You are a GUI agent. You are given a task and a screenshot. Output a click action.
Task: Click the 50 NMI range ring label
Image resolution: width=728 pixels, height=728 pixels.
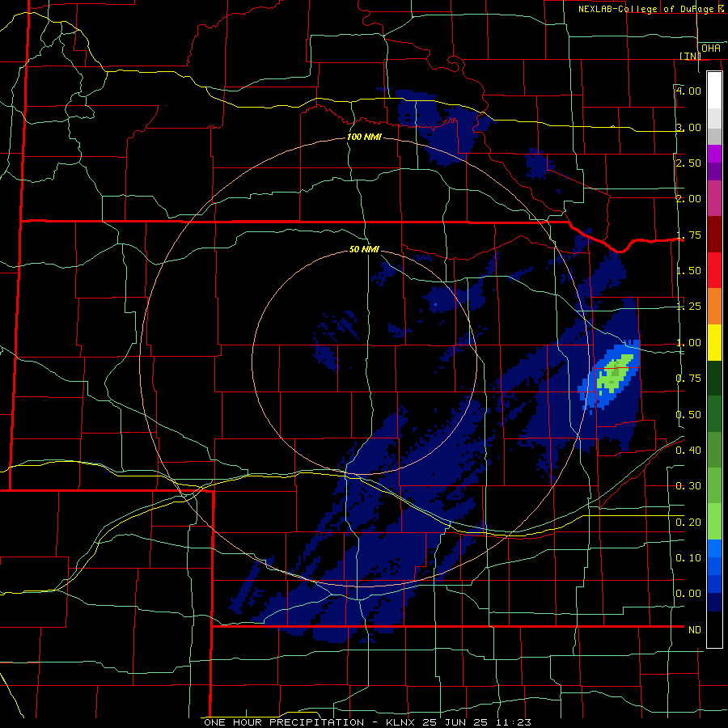coord(365,250)
